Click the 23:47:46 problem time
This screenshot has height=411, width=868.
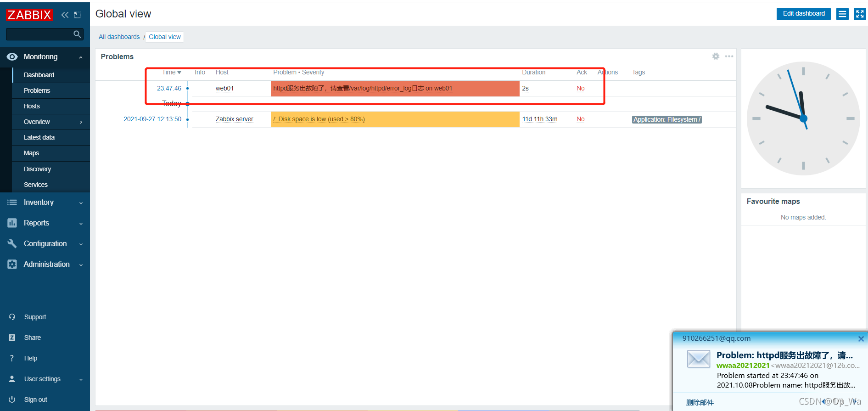tap(169, 88)
